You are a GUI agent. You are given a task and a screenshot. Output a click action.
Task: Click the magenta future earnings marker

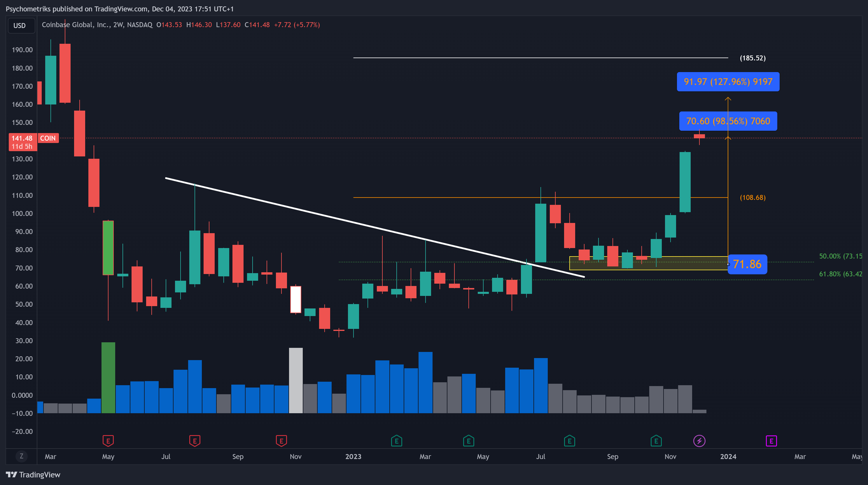click(771, 441)
